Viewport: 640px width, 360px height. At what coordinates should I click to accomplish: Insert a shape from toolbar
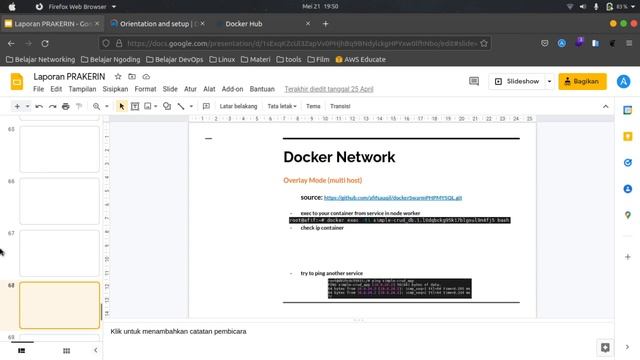coord(167,106)
